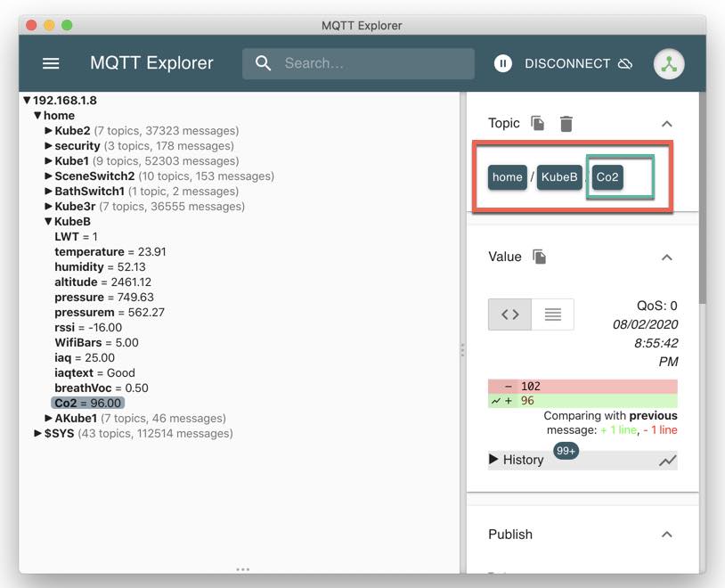Select the Co2 = 96.00 topic
The height and width of the screenshot is (588, 725).
pos(88,404)
